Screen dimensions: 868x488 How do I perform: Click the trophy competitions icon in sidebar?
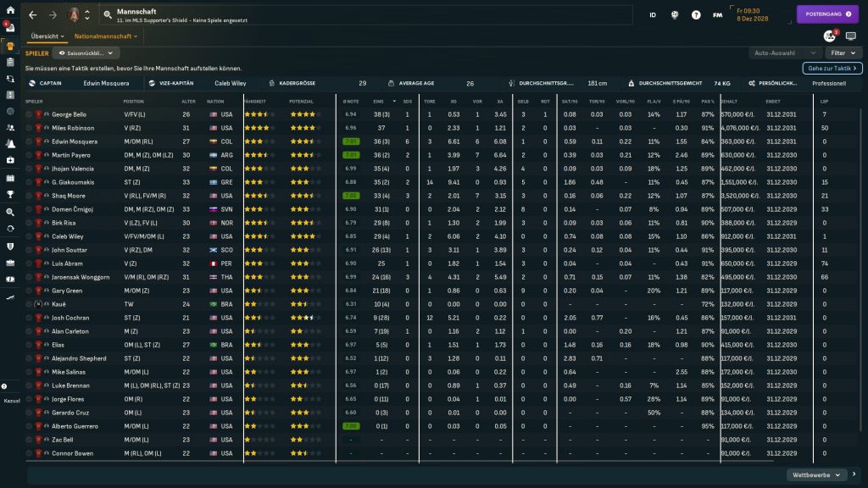(x=9, y=195)
